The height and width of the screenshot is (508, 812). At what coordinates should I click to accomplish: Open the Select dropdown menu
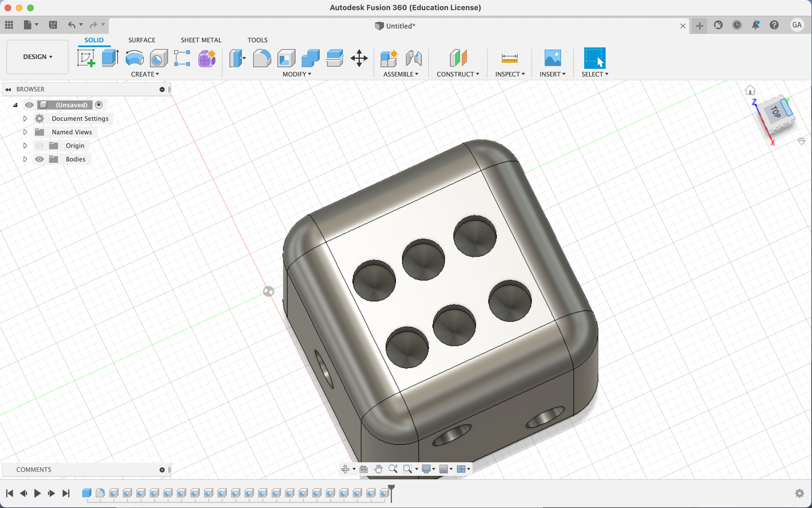tap(594, 74)
